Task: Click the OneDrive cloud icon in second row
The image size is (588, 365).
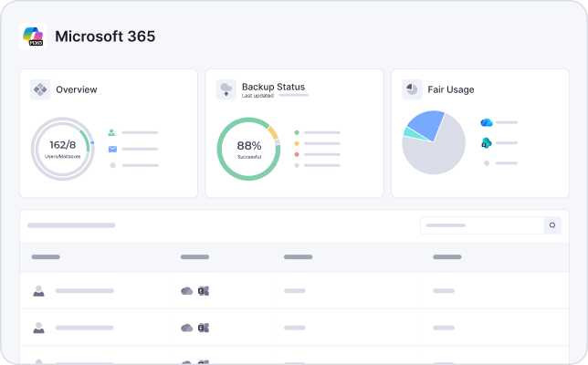Action: [x=187, y=328]
